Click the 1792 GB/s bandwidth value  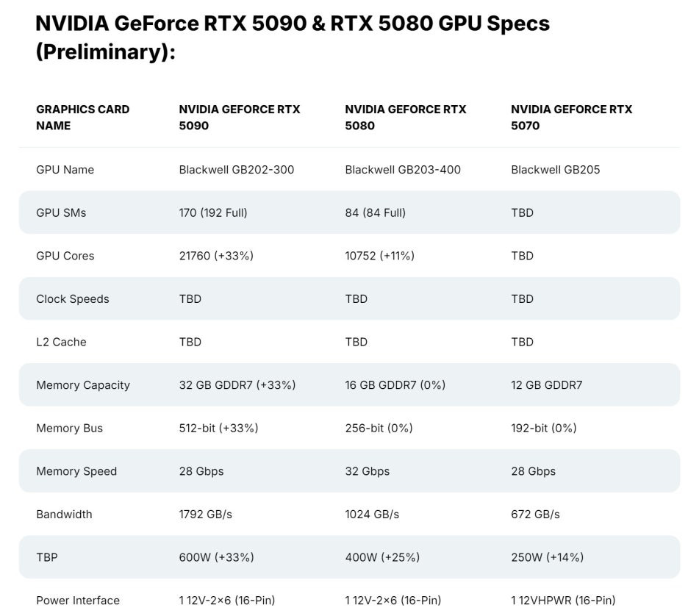(205, 515)
